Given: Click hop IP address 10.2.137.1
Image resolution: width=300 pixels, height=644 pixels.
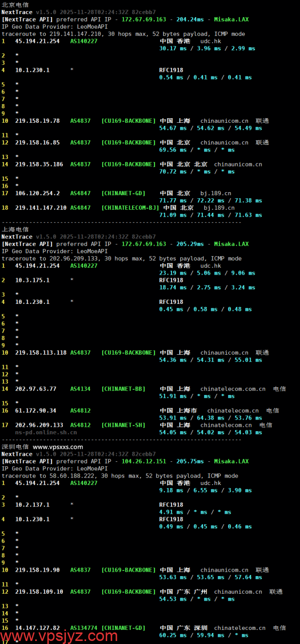Looking at the screenshot, I should [32, 505].
